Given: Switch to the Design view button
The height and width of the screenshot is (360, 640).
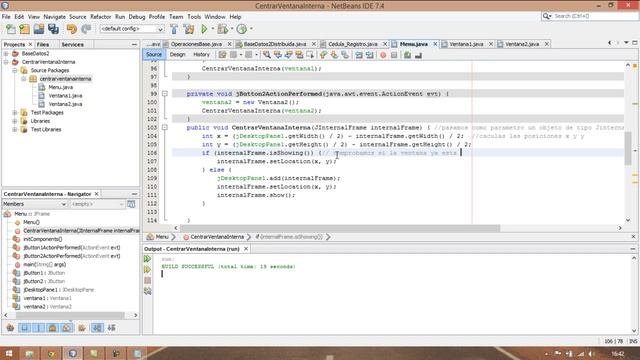Looking at the screenshot, I should [178, 54].
